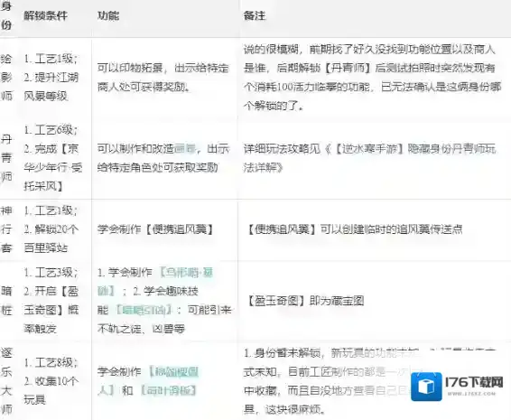Select the 丹青师 identity cell
Image resolution: width=511 pixels, height=420 pixels.
click(x=6, y=158)
